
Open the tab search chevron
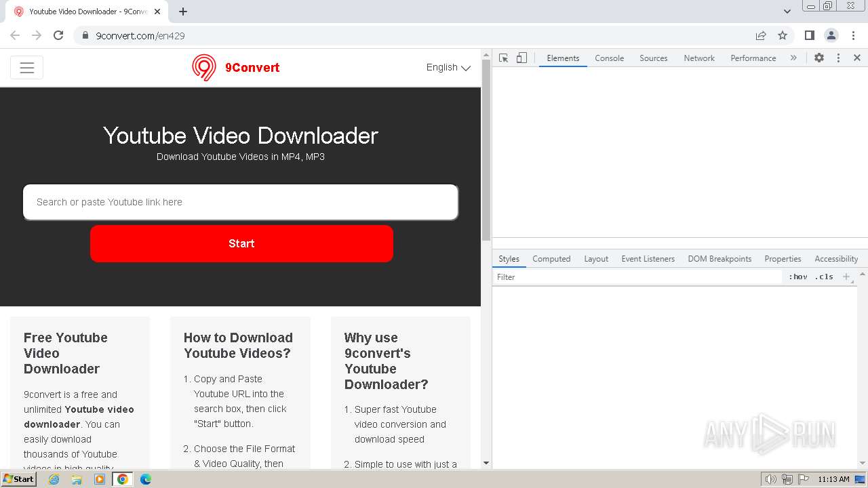tap(787, 12)
